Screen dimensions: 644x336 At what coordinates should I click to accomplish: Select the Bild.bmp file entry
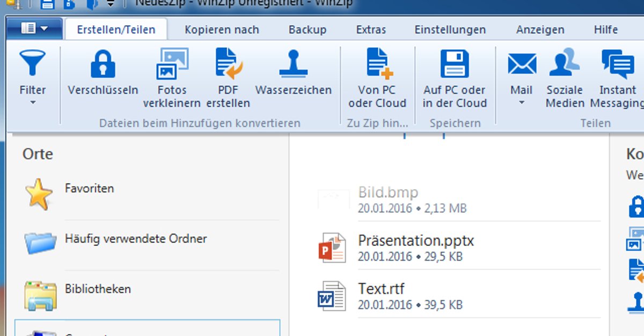pyautogui.click(x=458, y=199)
